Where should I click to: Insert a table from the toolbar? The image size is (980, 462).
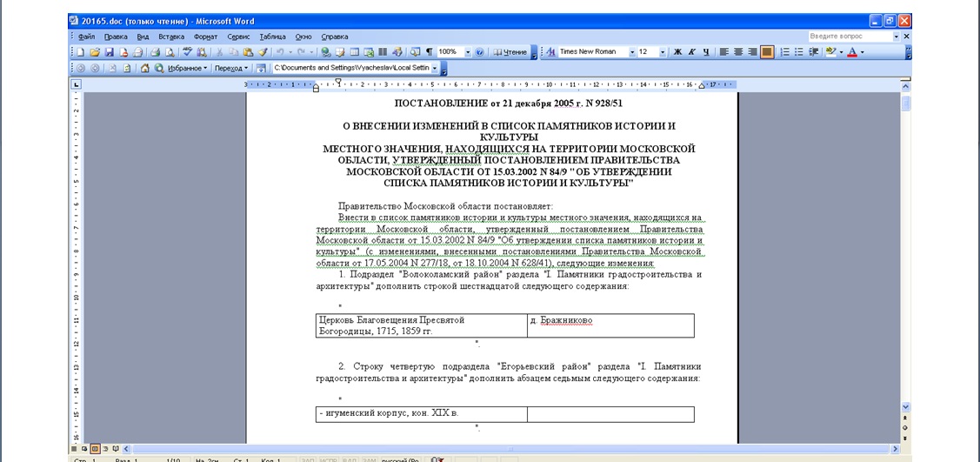(355, 52)
